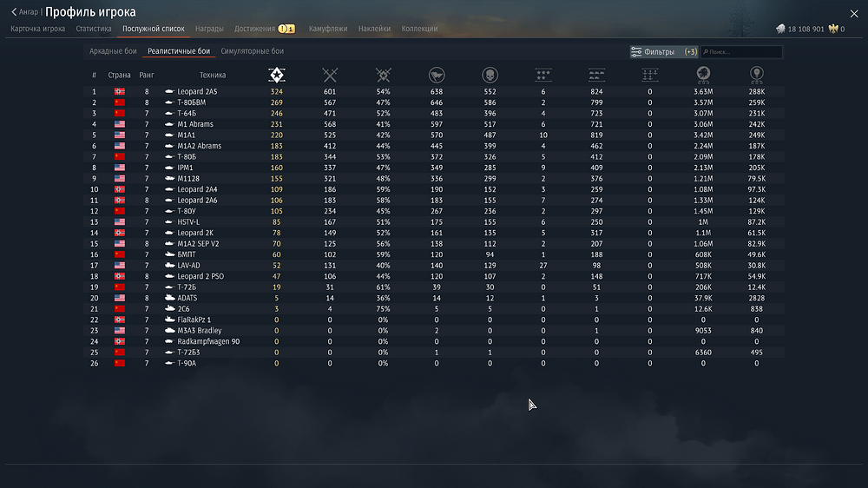
Task: Click vehicle icon beside ADATS
Action: click(170, 298)
